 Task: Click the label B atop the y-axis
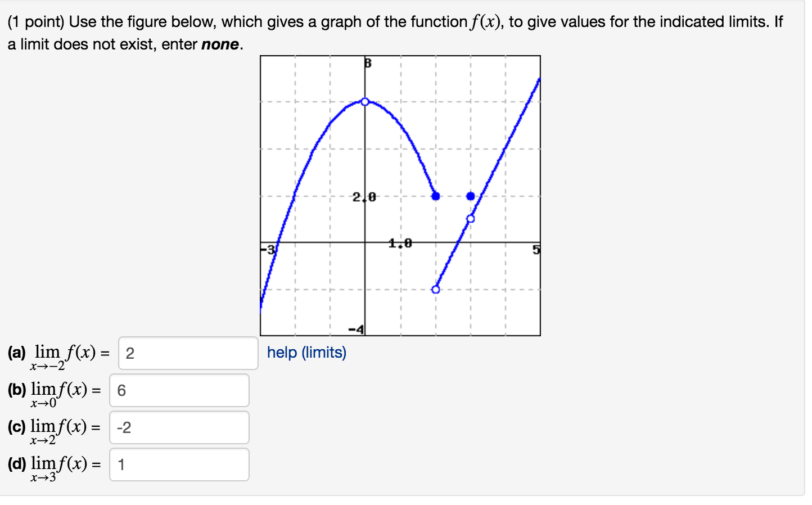pos(367,63)
